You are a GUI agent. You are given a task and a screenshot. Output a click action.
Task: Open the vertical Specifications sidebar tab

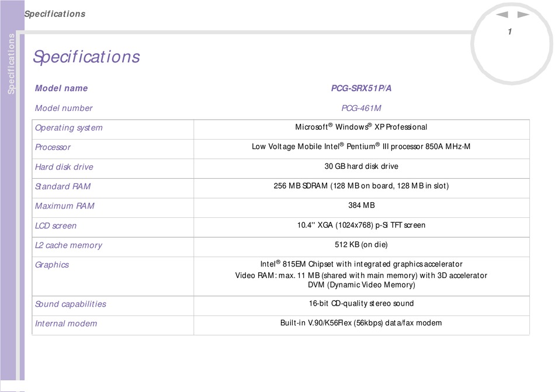pyautogui.click(x=11, y=64)
